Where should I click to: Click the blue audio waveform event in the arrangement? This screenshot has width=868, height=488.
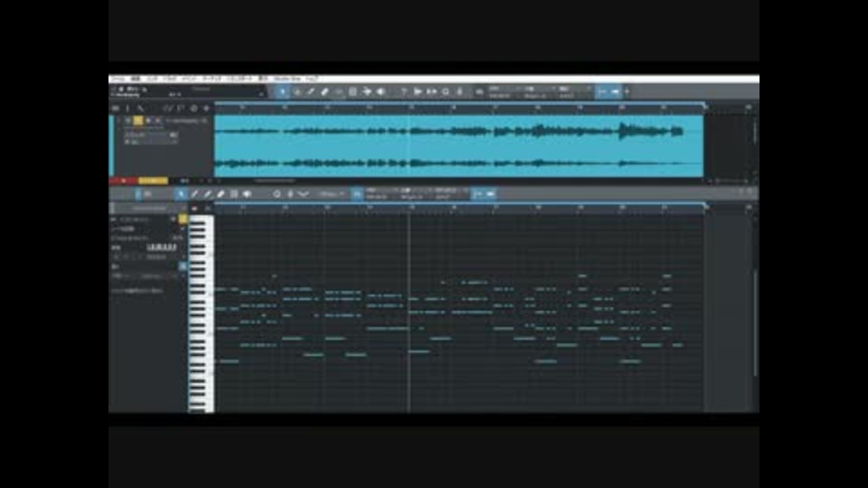pyautogui.click(x=459, y=146)
